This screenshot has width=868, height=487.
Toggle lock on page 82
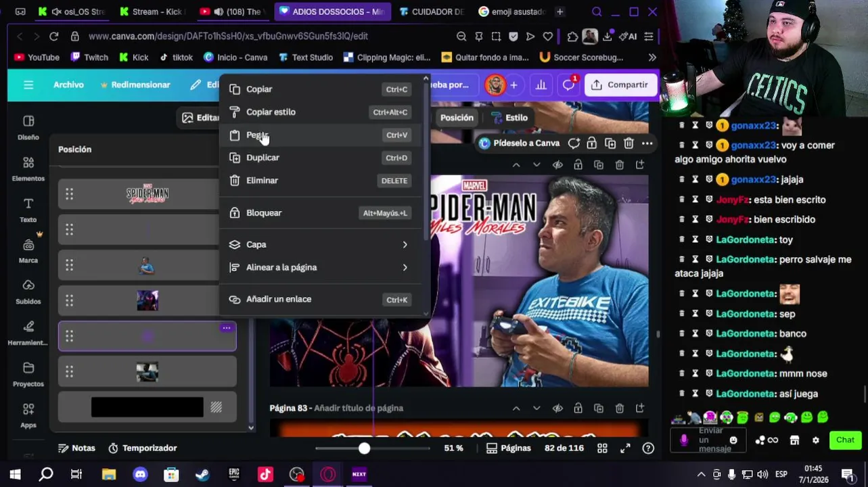(x=578, y=165)
